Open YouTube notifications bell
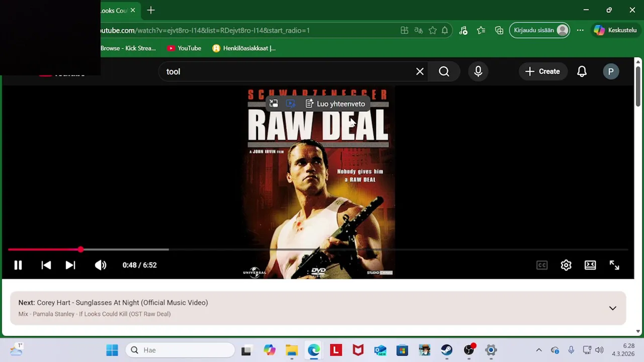Viewport: 644px width, 362px height. point(582,71)
